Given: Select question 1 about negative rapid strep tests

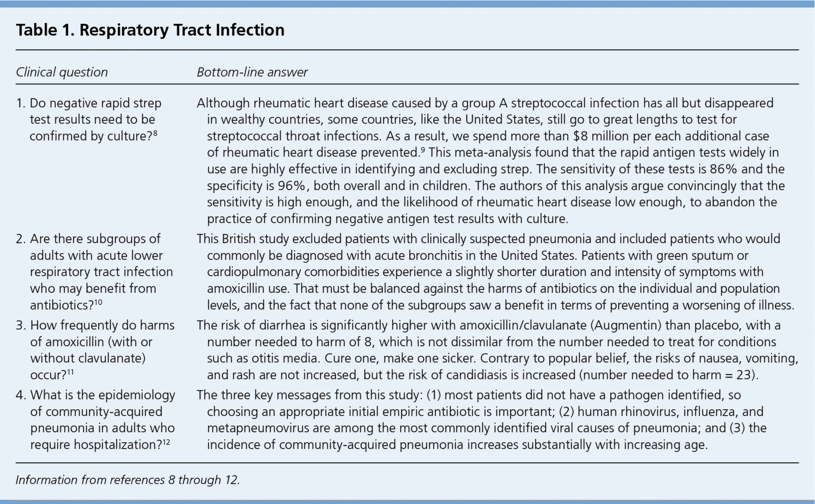Looking at the screenshot, I should point(95,119).
